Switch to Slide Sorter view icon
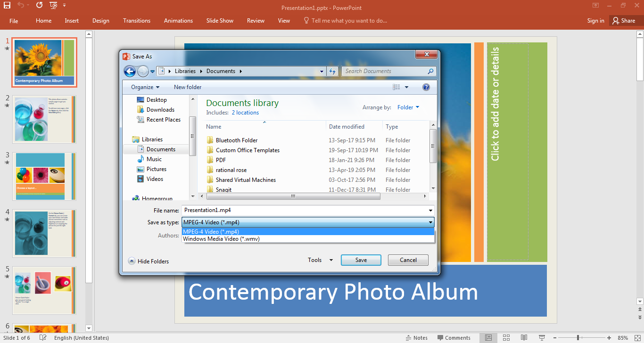Image resolution: width=644 pixels, height=343 pixels. (x=506, y=338)
